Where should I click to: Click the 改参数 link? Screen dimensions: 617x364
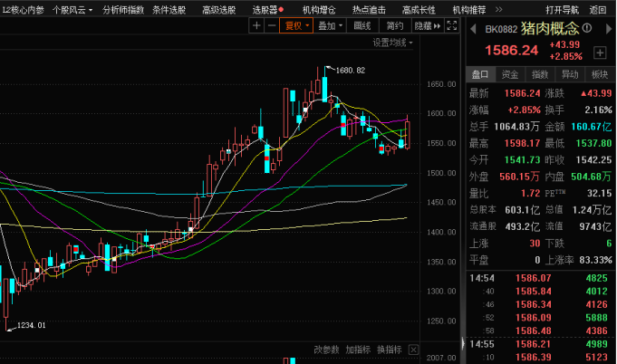pyautogui.click(x=325, y=350)
